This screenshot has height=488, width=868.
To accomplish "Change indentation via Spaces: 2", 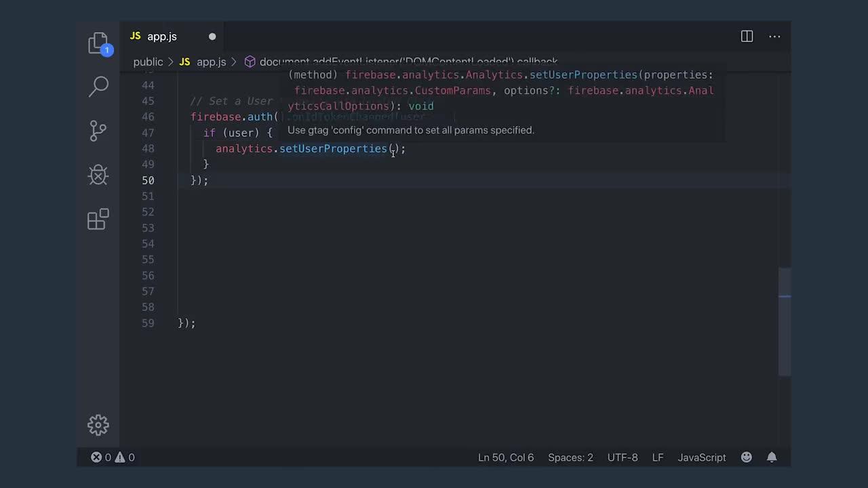I will 570,457.
